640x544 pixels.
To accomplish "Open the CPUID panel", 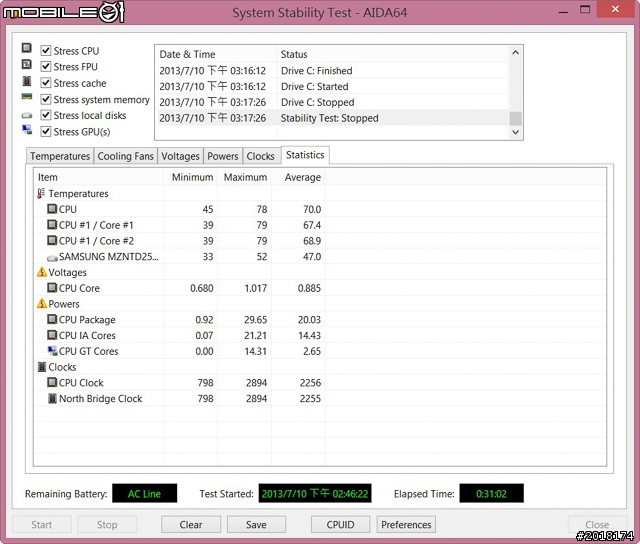I will point(340,524).
